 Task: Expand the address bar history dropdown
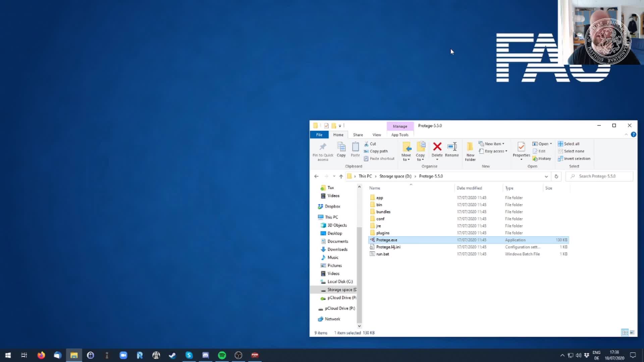tap(546, 176)
